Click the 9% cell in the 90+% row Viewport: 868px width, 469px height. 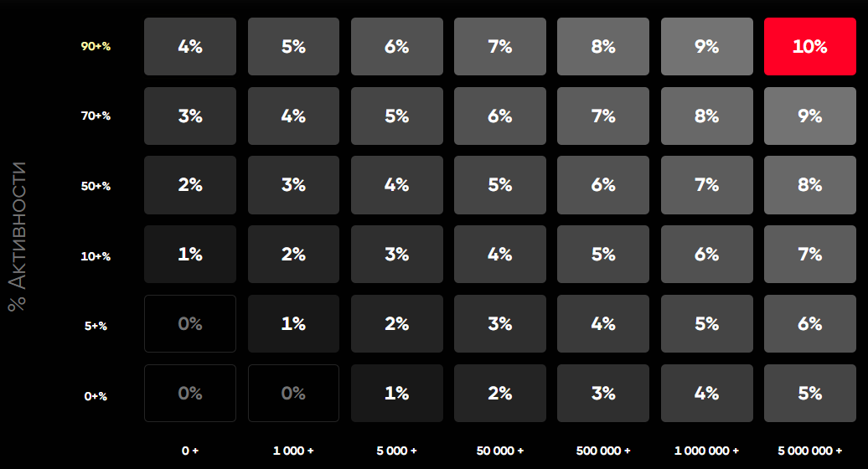(707, 46)
